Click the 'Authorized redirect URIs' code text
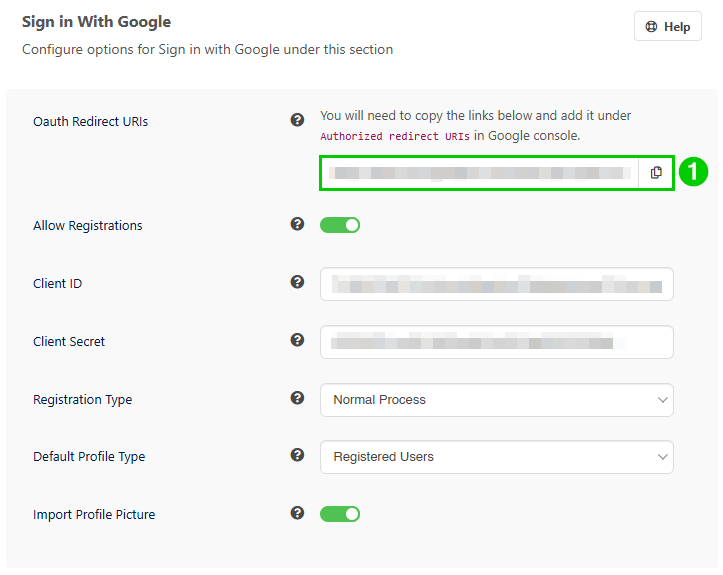The height and width of the screenshot is (575, 723). point(395,136)
